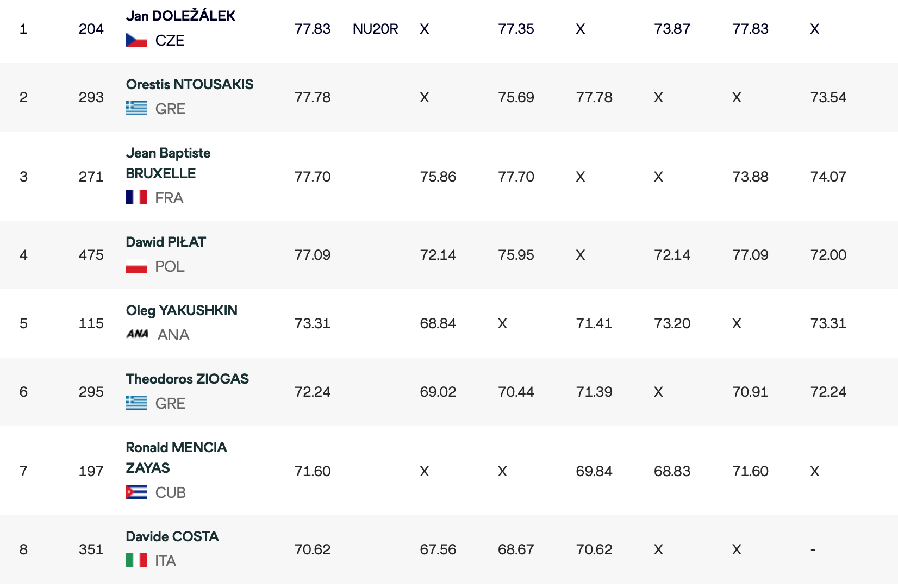Click bib number 293 in second row
The width and height of the screenshot is (898, 588).
[91, 97]
